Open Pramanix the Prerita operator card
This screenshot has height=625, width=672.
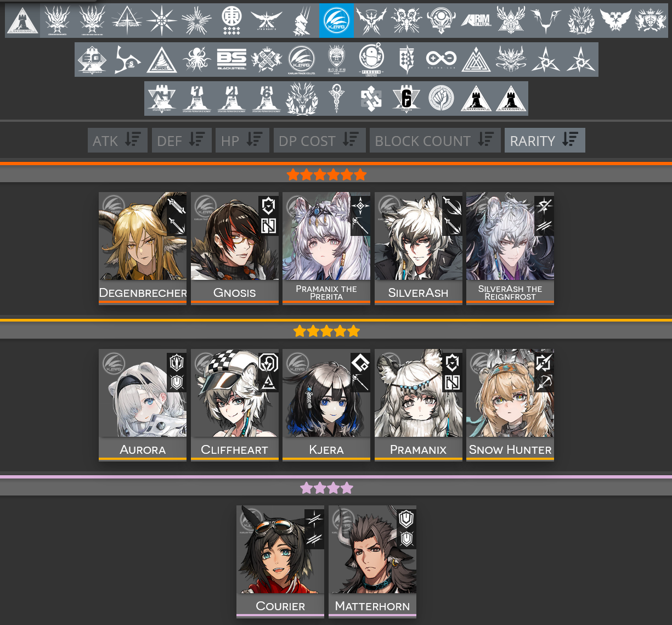click(x=326, y=248)
